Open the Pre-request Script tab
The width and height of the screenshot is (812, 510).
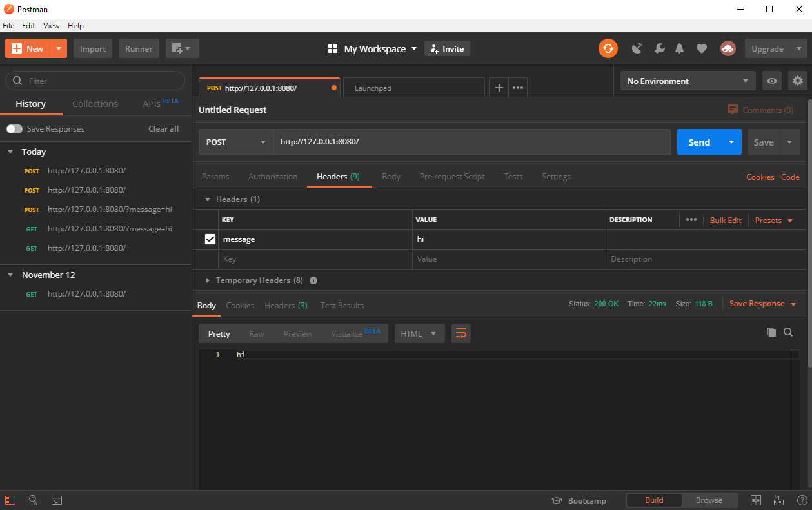click(x=452, y=177)
